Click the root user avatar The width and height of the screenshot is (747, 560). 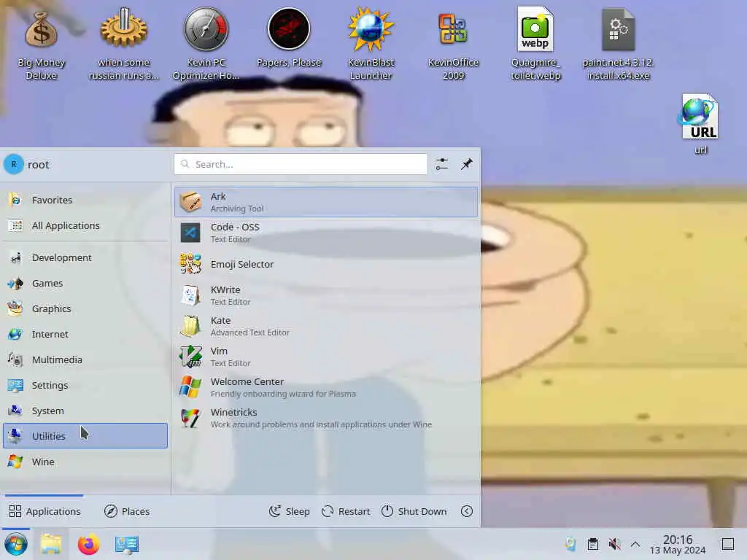[x=14, y=164]
